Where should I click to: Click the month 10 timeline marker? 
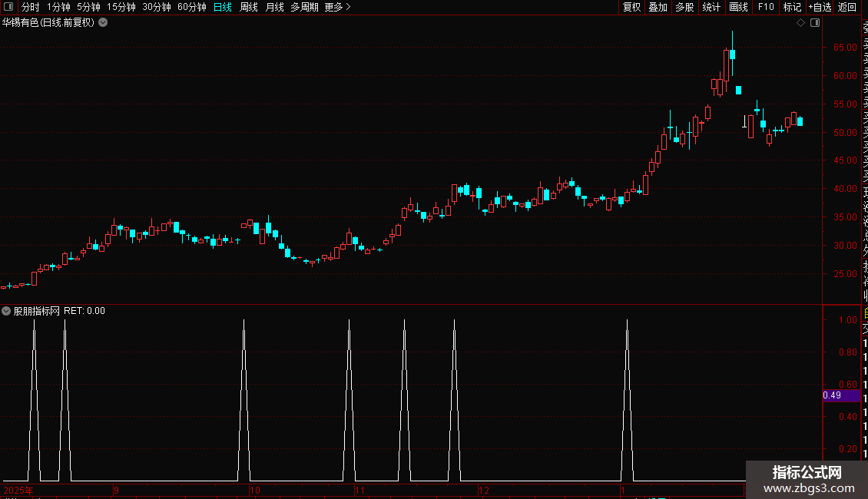[255, 490]
